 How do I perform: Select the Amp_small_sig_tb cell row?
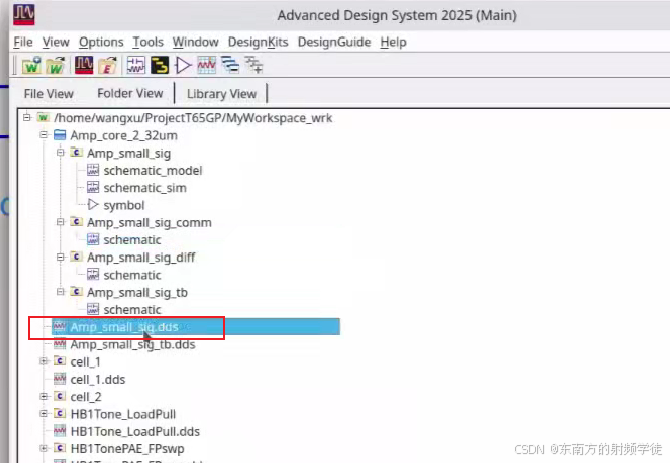[x=129, y=292]
